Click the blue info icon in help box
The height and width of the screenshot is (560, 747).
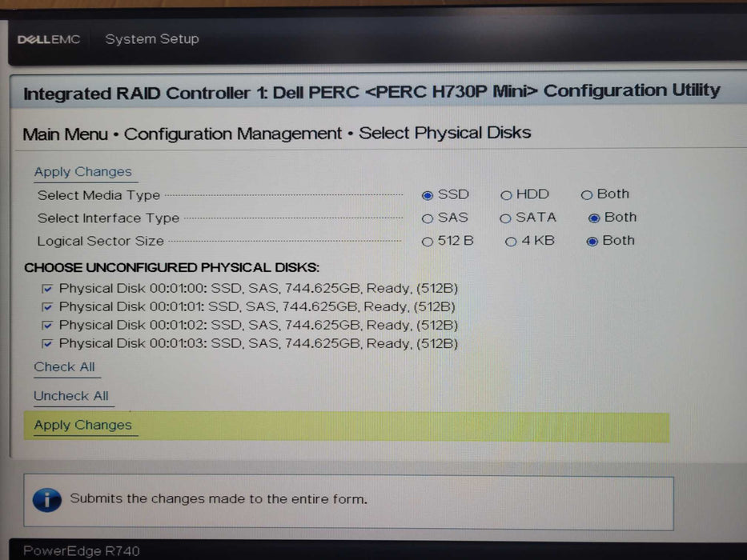tap(46, 500)
